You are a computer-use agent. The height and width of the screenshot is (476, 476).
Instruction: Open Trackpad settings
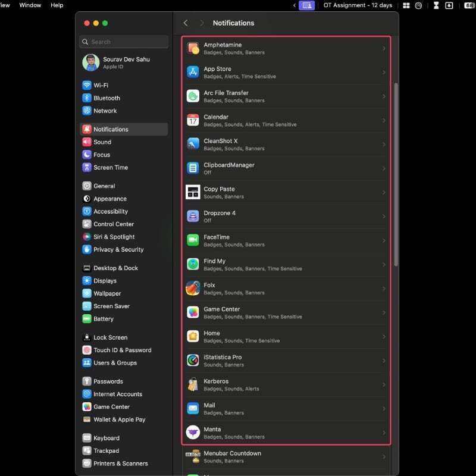(x=124, y=451)
